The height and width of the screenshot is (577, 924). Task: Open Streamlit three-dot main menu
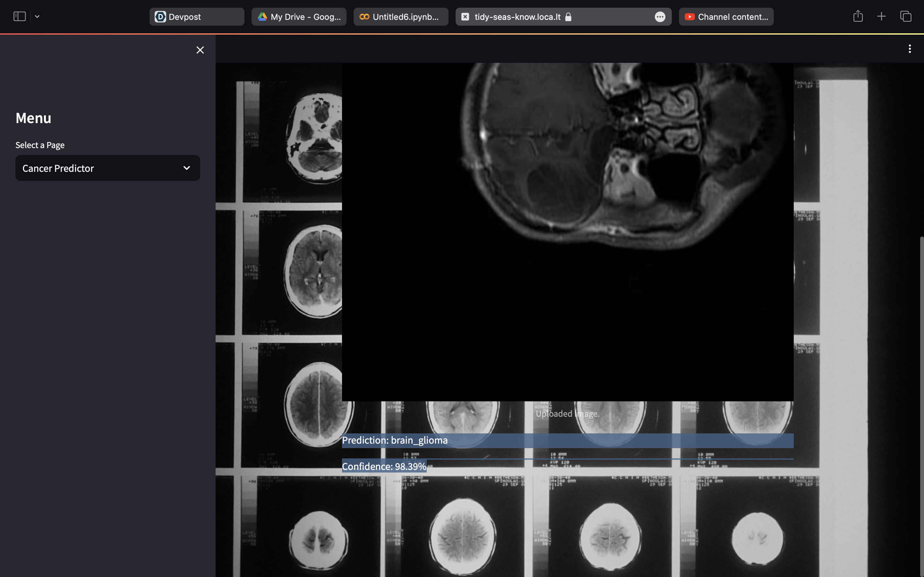(910, 49)
